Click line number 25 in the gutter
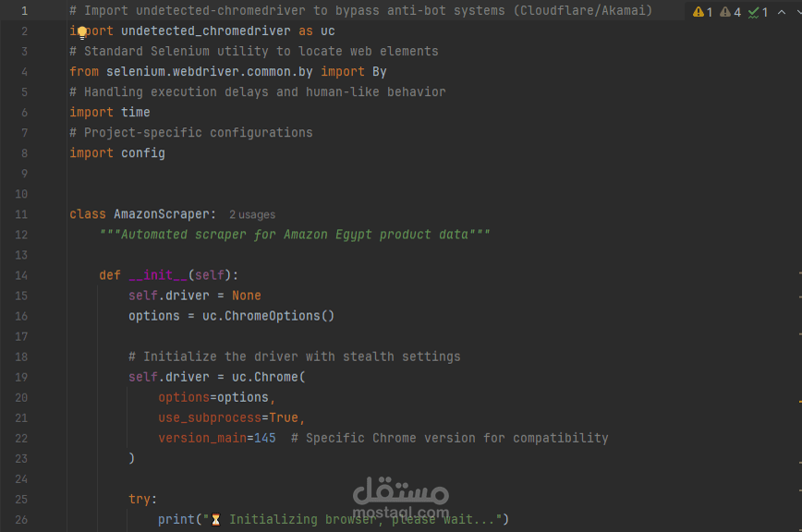 click(x=21, y=500)
